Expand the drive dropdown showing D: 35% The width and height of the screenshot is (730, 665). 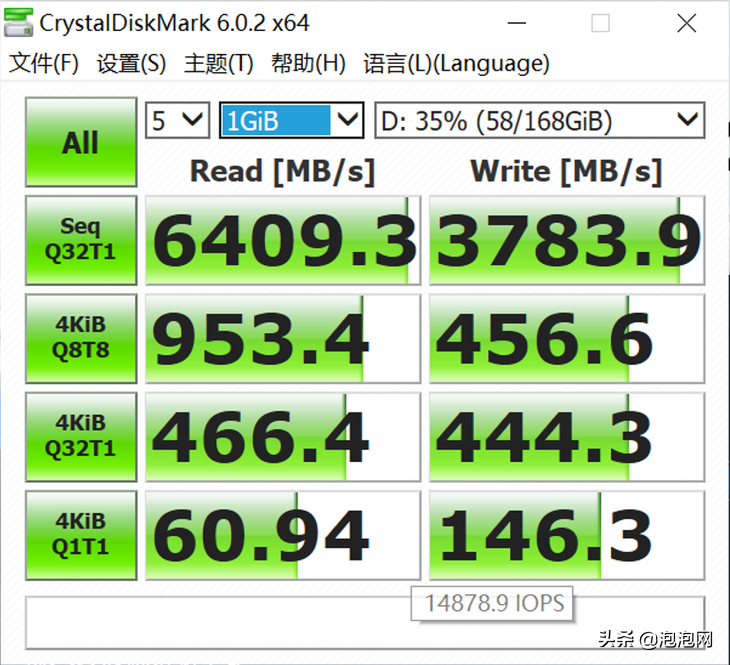(x=540, y=120)
